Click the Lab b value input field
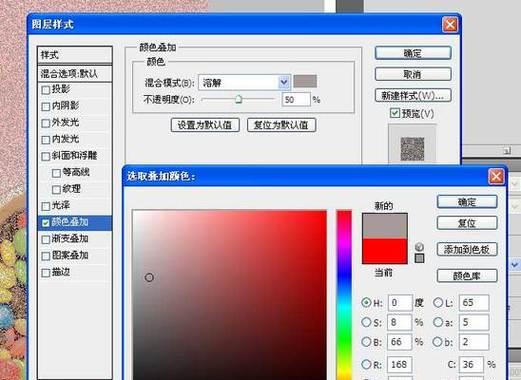 click(474, 342)
